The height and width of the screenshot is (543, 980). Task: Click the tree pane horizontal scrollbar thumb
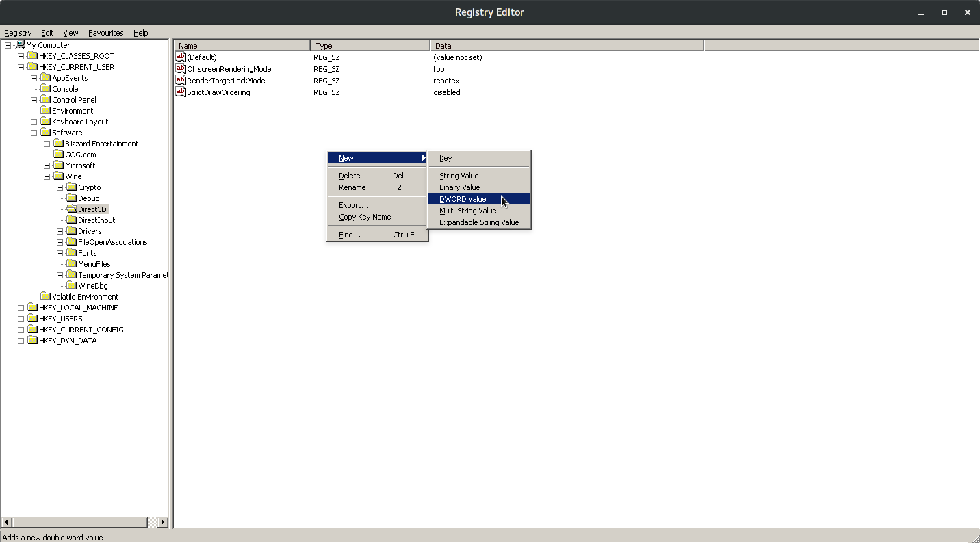(x=79, y=522)
